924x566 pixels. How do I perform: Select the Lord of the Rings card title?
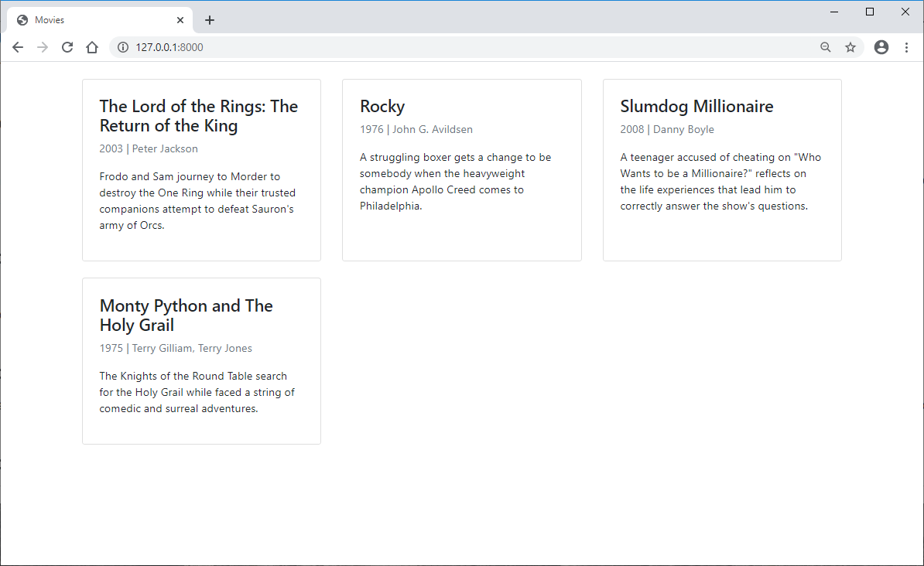[199, 116]
